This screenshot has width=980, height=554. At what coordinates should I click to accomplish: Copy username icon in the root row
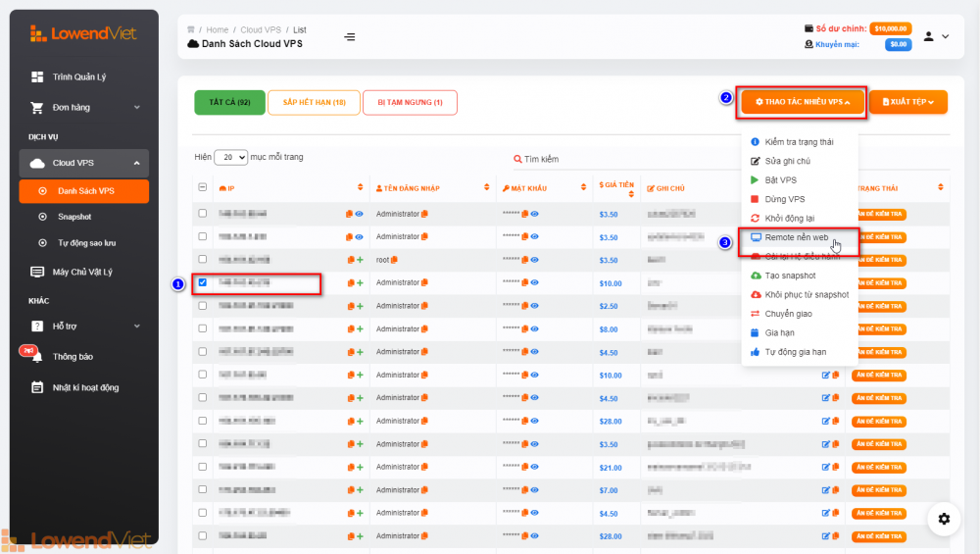tap(394, 260)
